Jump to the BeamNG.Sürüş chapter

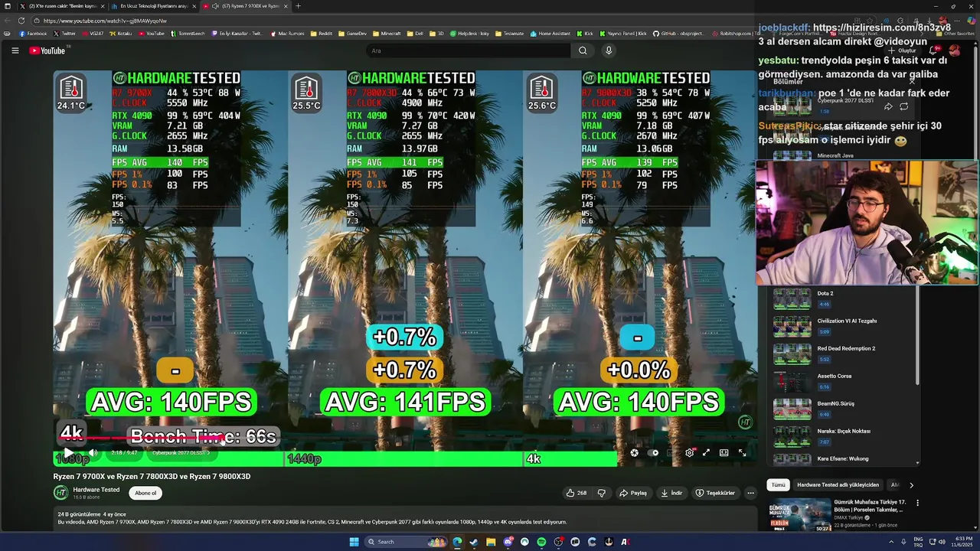coord(842,409)
